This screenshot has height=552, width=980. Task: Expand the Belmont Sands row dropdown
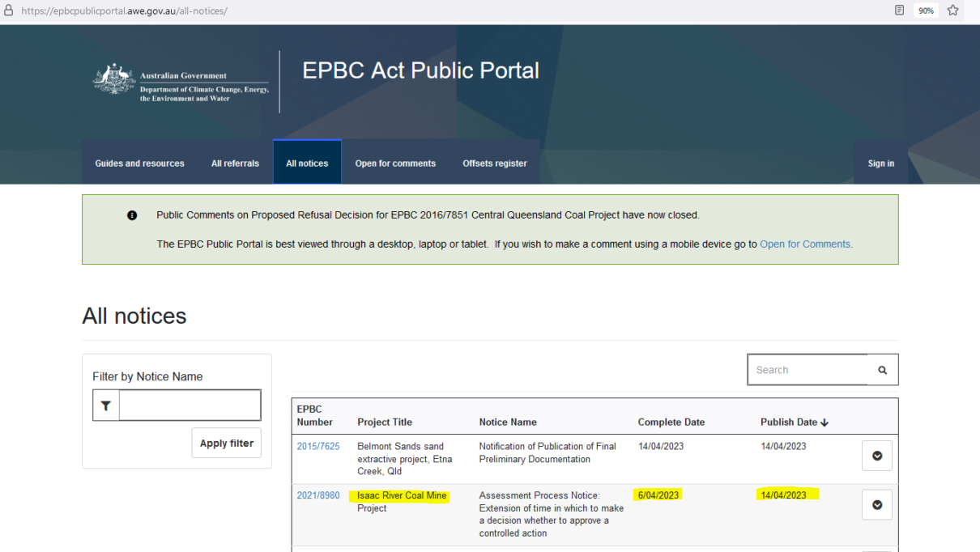(x=876, y=456)
